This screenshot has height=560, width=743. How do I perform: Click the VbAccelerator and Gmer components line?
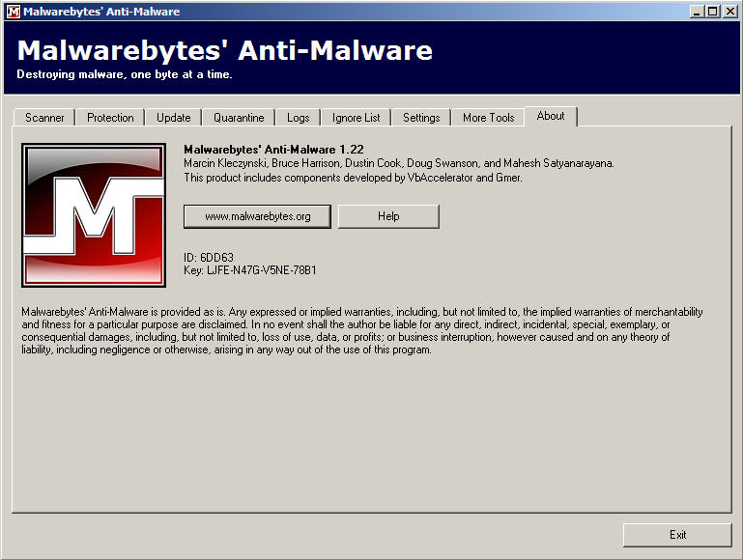click(x=353, y=178)
